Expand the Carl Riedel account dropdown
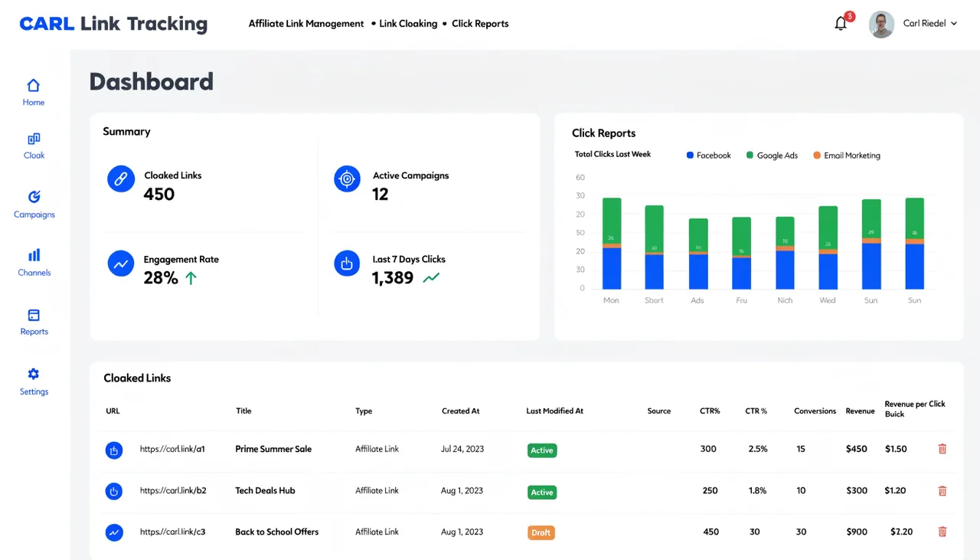980x560 pixels. (x=954, y=24)
